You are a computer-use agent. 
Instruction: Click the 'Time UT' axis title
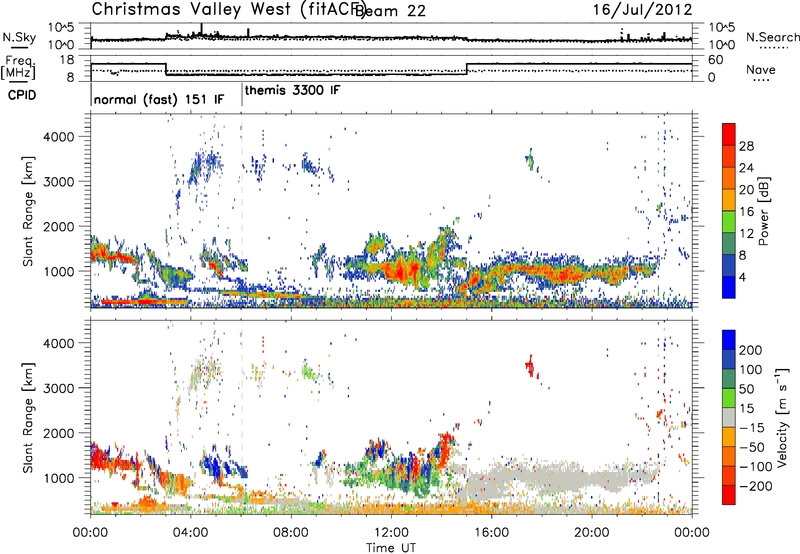(x=390, y=548)
